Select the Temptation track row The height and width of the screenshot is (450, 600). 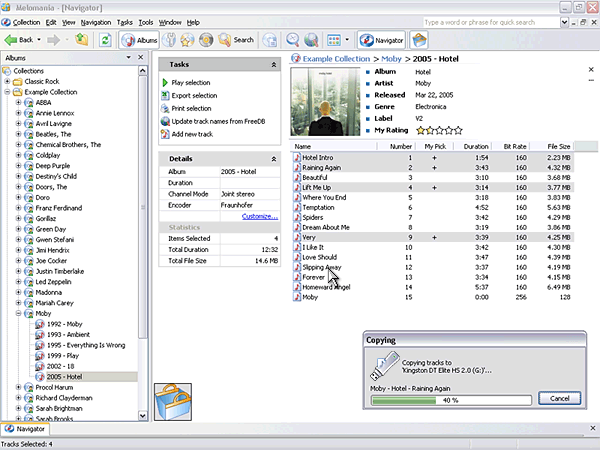pyautogui.click(x=432, y=207)
